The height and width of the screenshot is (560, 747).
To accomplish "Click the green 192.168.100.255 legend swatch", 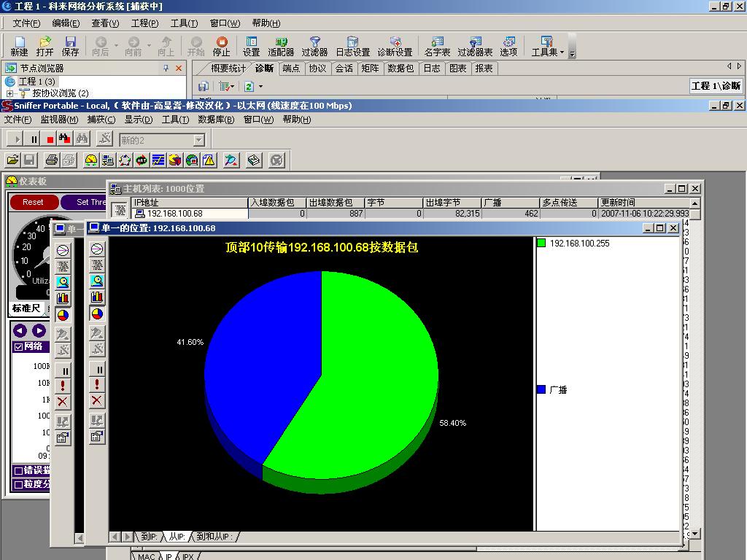I will point(541,244).
